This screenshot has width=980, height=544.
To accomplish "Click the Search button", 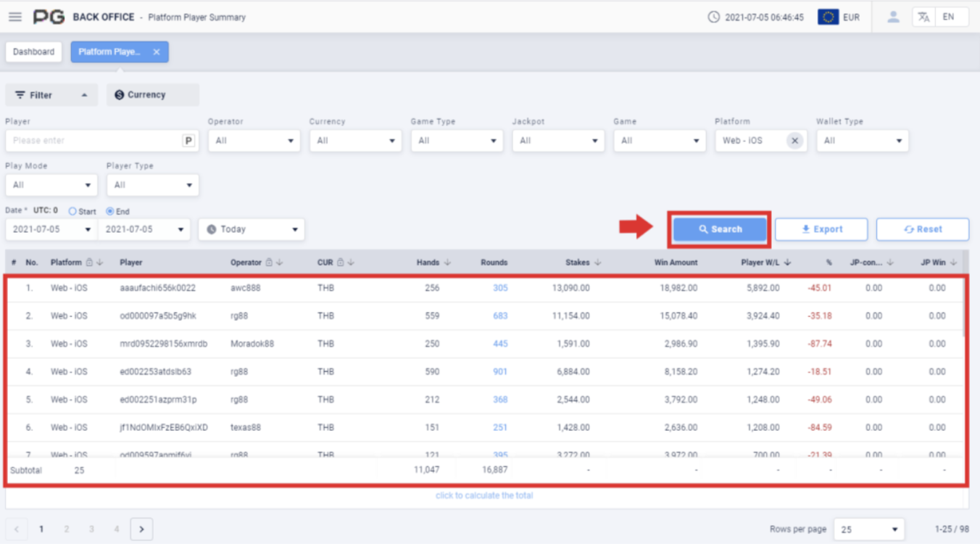I will 719,228.
